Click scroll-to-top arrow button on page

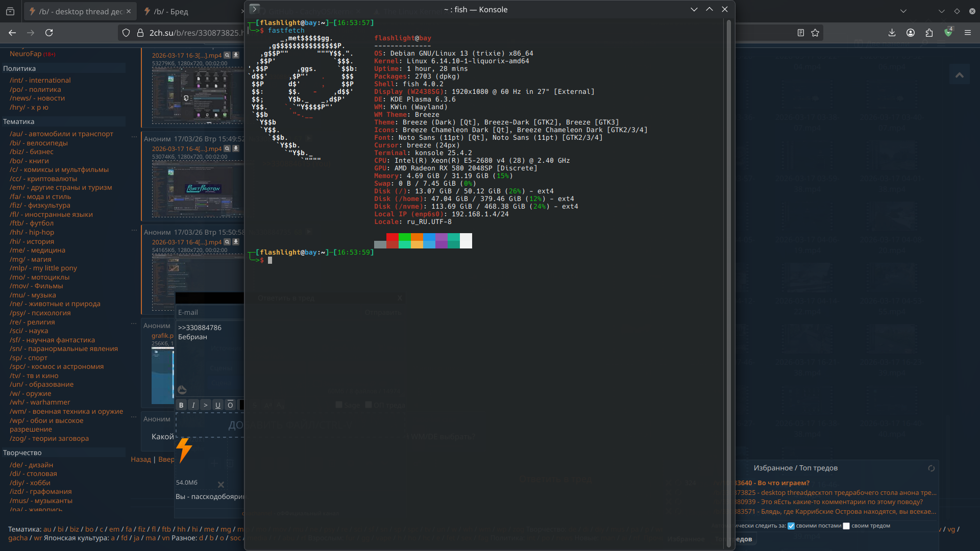[x=960, y=75]
